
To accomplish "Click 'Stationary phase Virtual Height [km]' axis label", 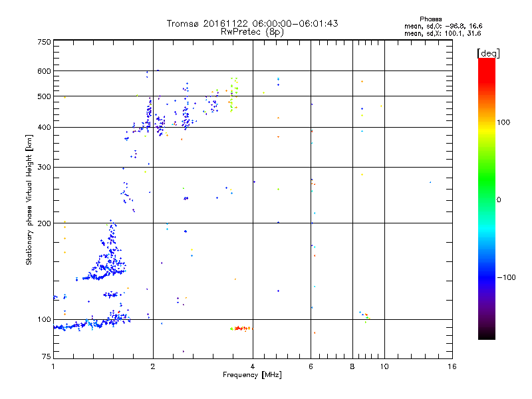I will click(x=29, y=199).
